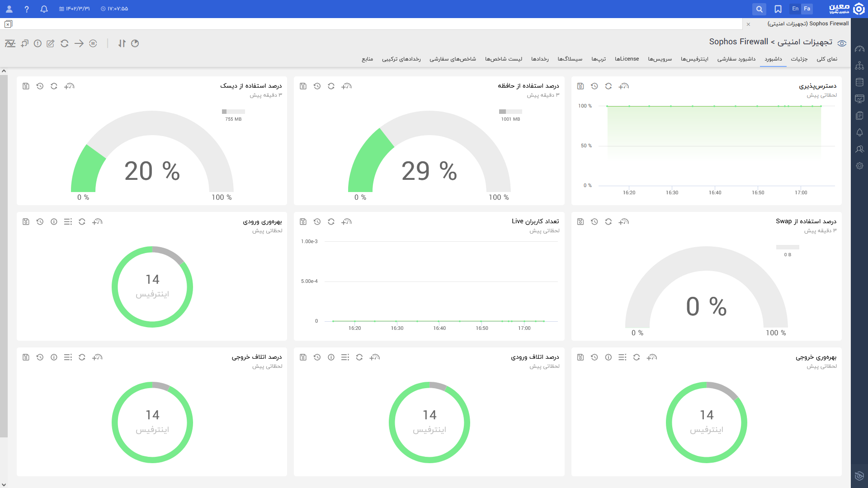Open the notifications bell icon
Image resolution: width=868 pixels, height=488 pixels.
point(44,9)
